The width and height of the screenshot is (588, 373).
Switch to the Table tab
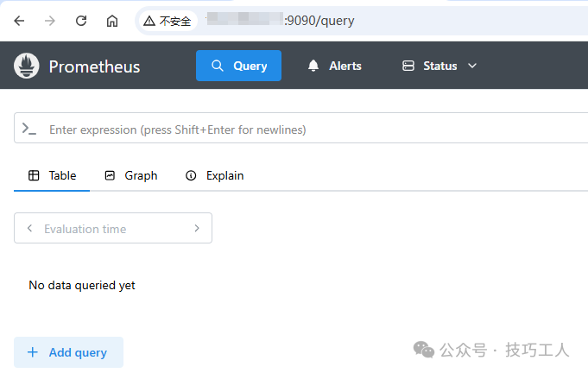click(x=53, y=175)
